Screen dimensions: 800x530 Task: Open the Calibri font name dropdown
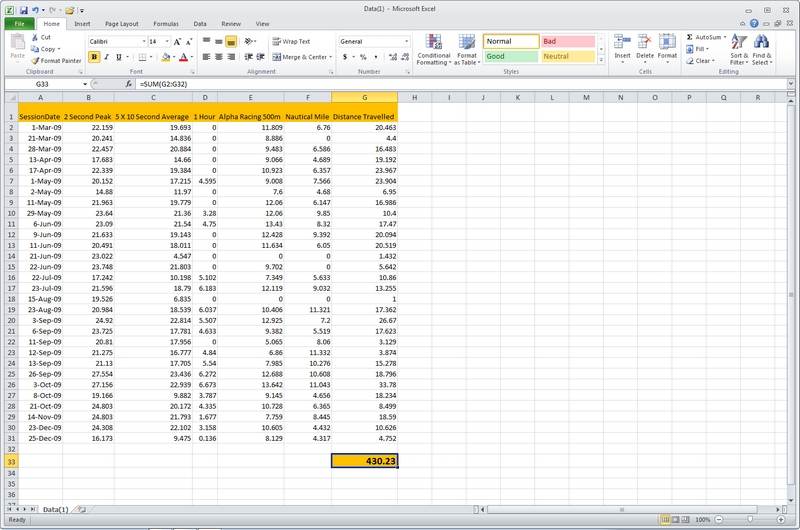[x=141, y=42]
